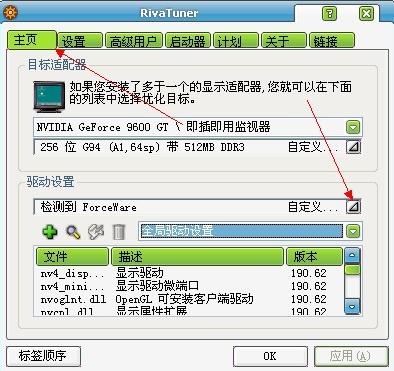Click the file list scroll down arrow
Viewport: 394px width, 371px height.
353,305
